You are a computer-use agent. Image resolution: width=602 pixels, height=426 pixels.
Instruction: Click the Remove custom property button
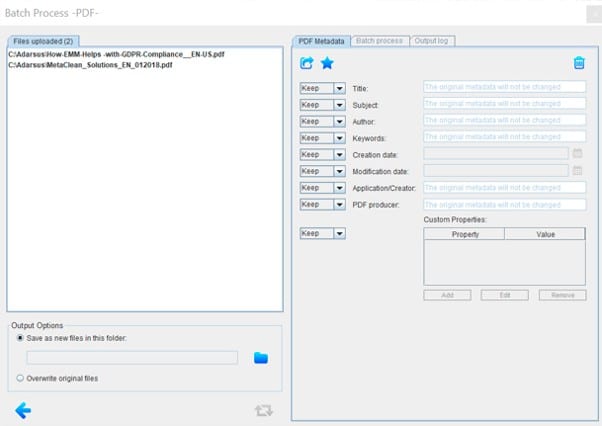[x=562, y=296]
